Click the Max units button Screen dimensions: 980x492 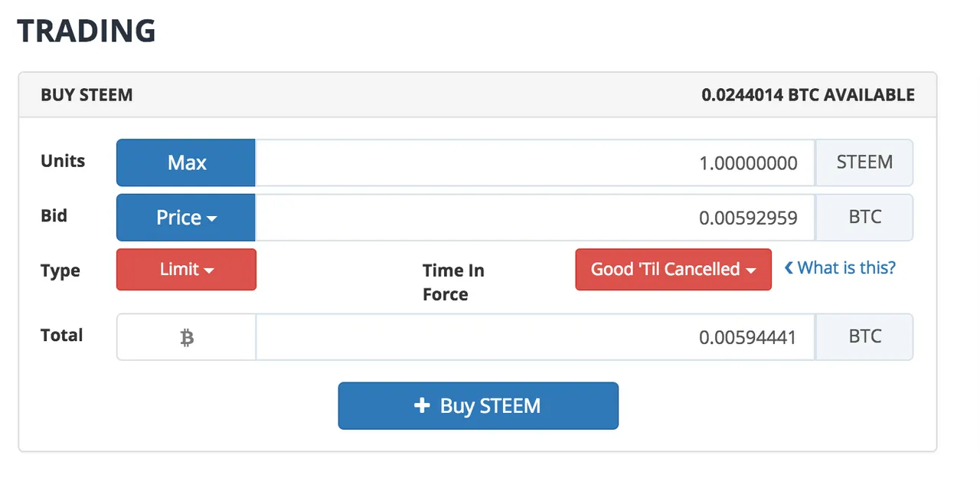coord(186,162)
